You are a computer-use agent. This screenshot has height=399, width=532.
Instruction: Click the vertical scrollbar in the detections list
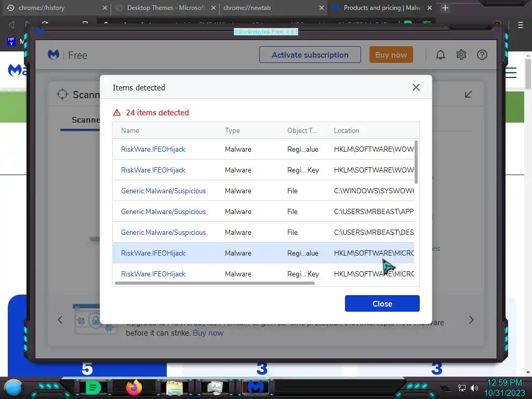point(416,162)
